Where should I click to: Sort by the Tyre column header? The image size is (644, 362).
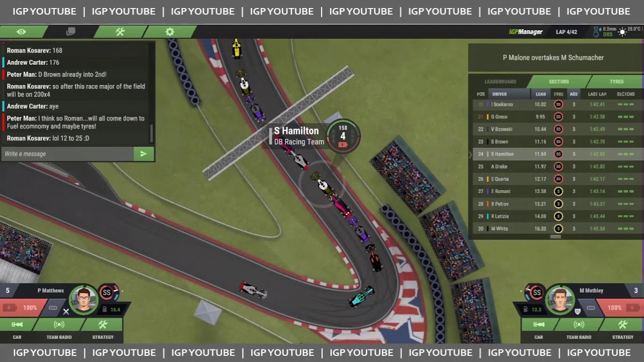point(558,94)
